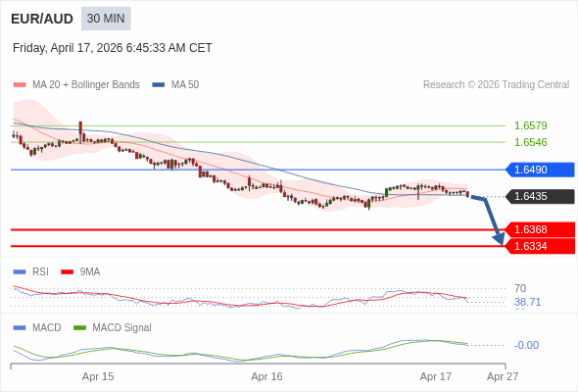Screen dimensions: 578x392
Task: Click the 9MA legend label
Action: point(90,272)
